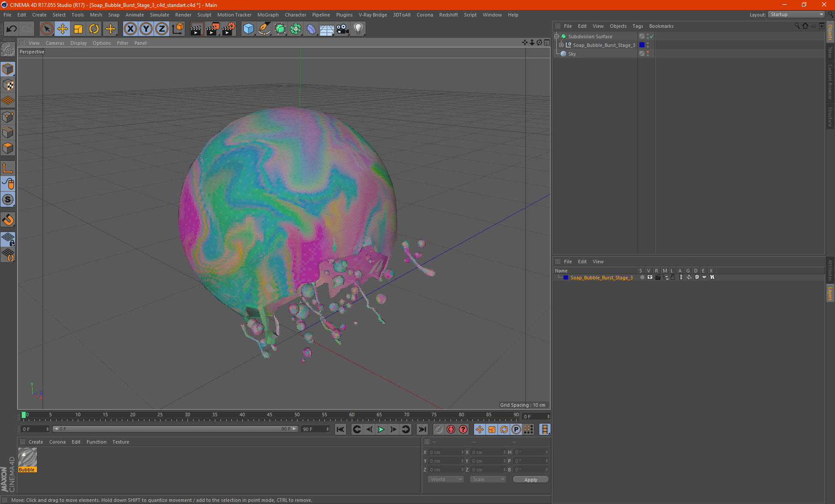
Task: Enable Make Editable mode icon
Action: point(8,49)
